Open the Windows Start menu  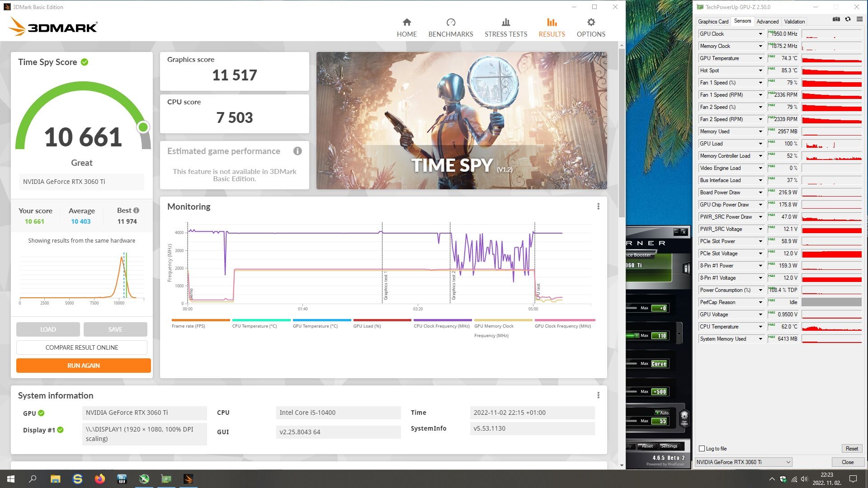11,479
